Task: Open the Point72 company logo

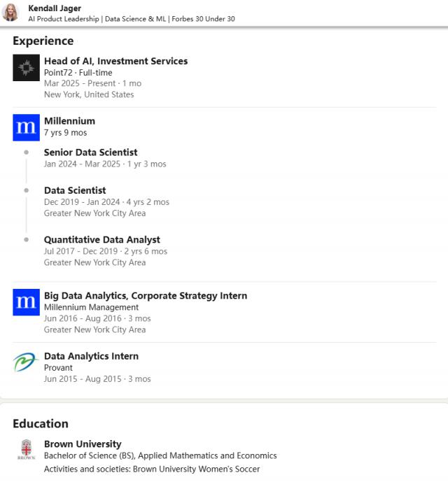Action: click(26, 68)
